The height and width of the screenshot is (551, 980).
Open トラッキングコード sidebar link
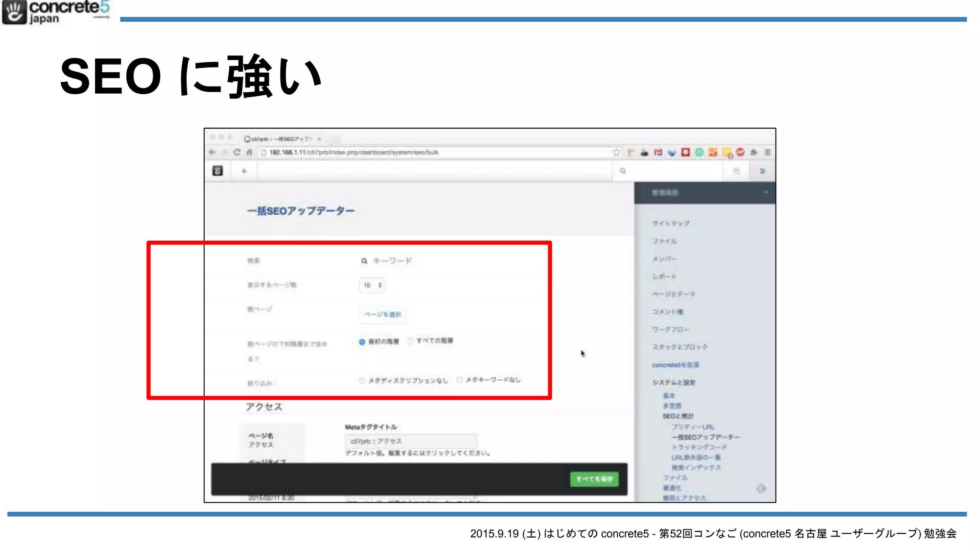click(x=699, y=447)
